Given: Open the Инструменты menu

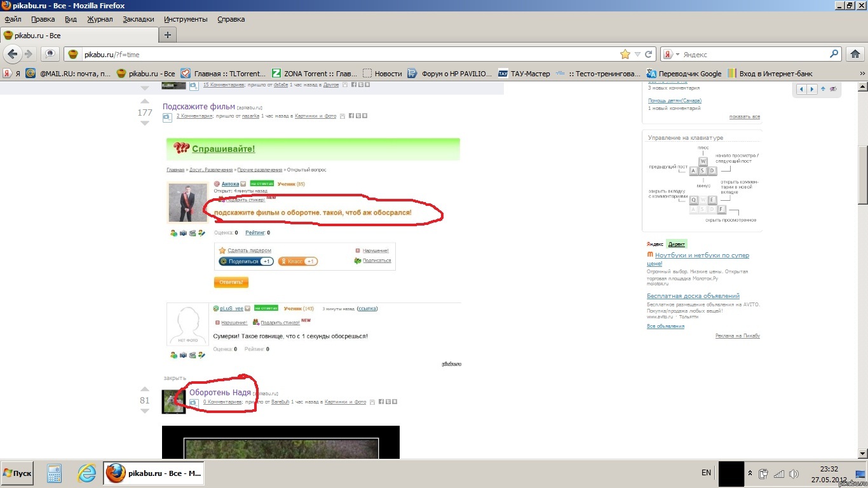Looking at the screenshot, I should 186,19.
